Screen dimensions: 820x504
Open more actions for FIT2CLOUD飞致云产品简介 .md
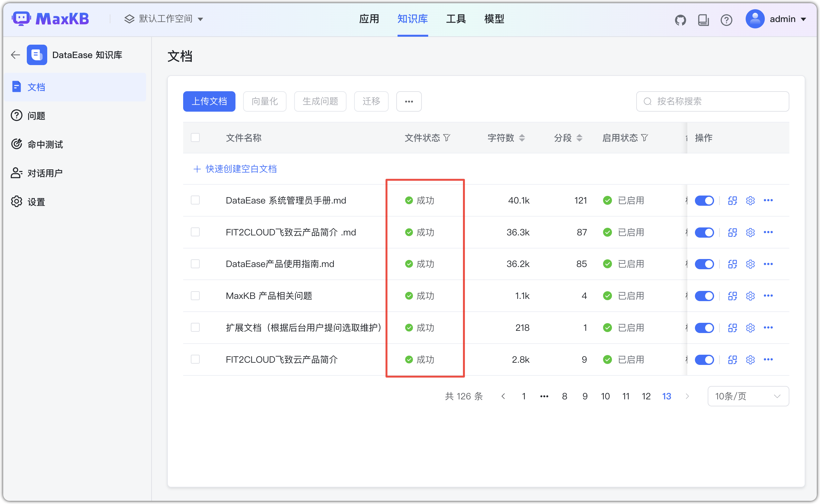(x=768, y=232)
